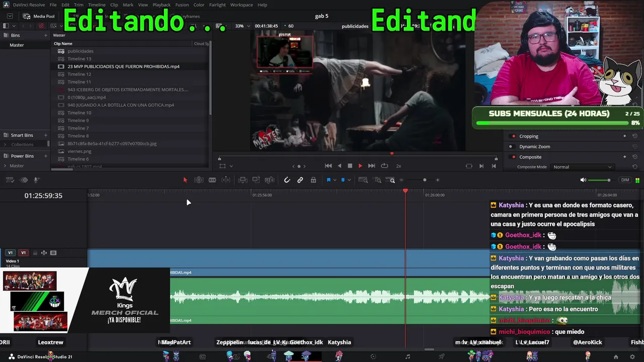The image size is (644, 362).
Task: Stop playback in the viewer
Action: coord(350,166)
